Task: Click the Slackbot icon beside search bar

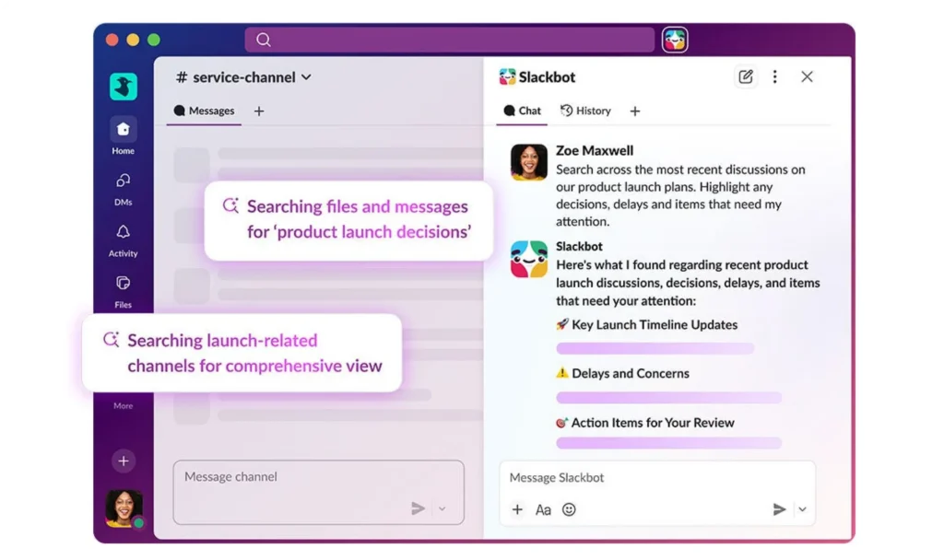Action: click(x=674, y=40)
